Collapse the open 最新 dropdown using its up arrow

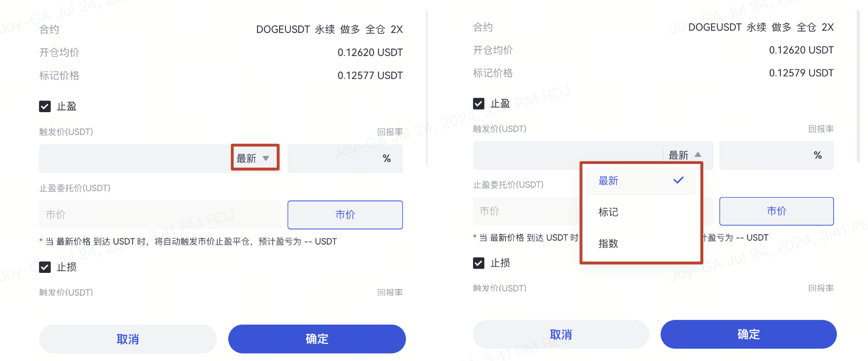pyautogui.click(x=697, y=155)
